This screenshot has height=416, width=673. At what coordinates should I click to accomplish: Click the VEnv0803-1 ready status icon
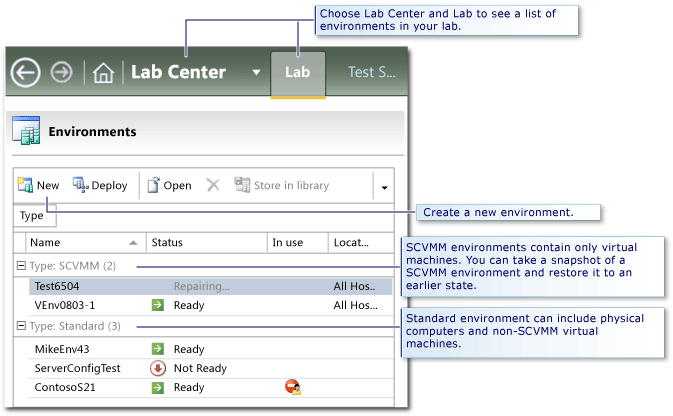click(158, 305)
